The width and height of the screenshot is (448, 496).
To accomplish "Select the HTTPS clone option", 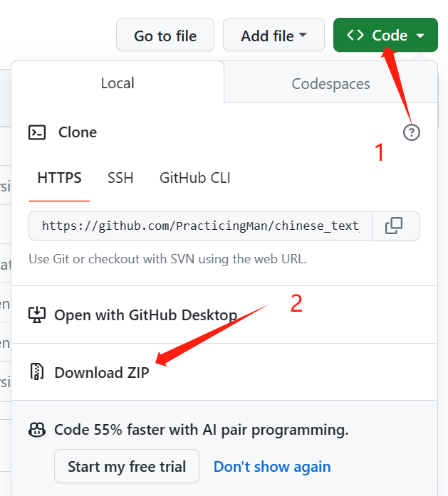I will (x=59, y=178).
